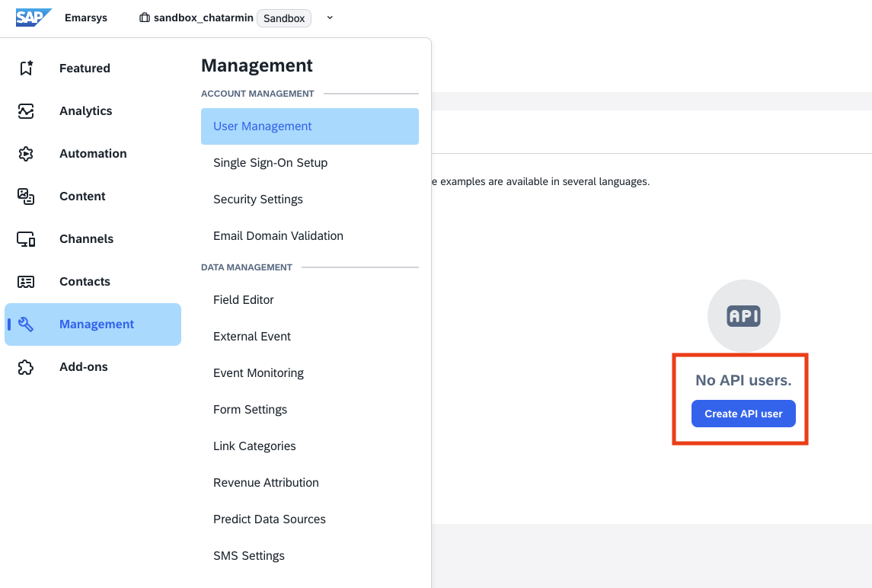The image size is (872, 588).
Task: Click the Channels devices icon
Action: [x=26, y=238]
